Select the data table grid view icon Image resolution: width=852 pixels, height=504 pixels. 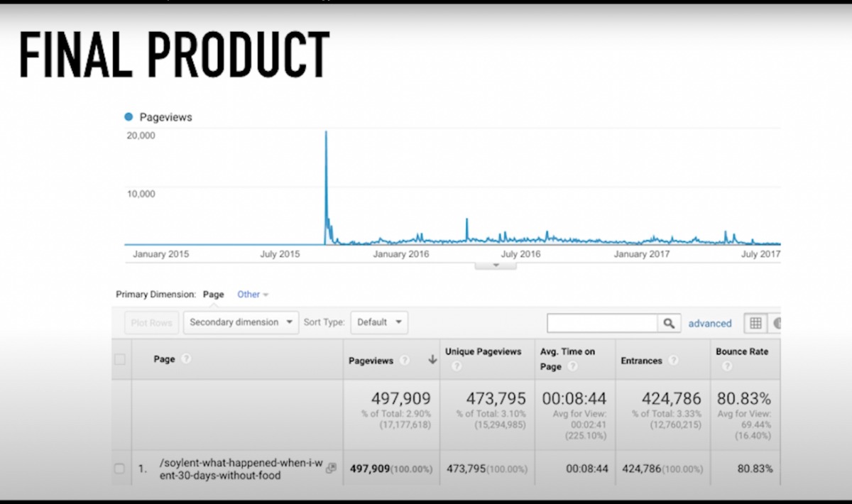[755, 323]
